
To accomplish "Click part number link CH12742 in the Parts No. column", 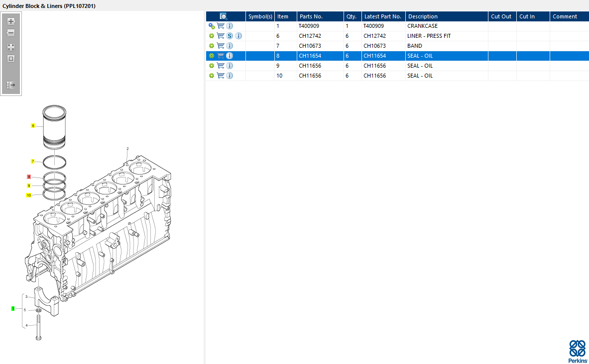I will pos(310,36).
